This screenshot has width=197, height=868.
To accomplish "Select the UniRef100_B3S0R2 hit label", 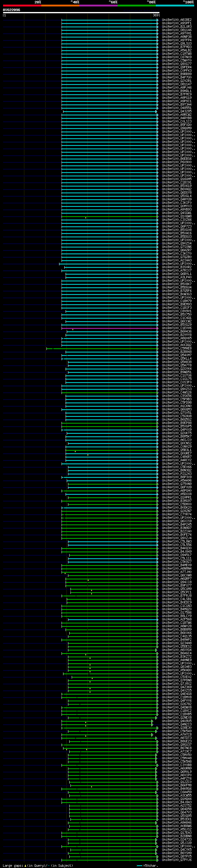I will (177, 267).
